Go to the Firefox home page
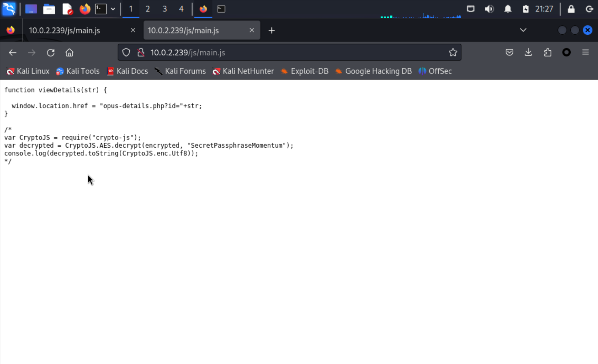The width and height of the screenshot is (598, 364). point(69,52)
